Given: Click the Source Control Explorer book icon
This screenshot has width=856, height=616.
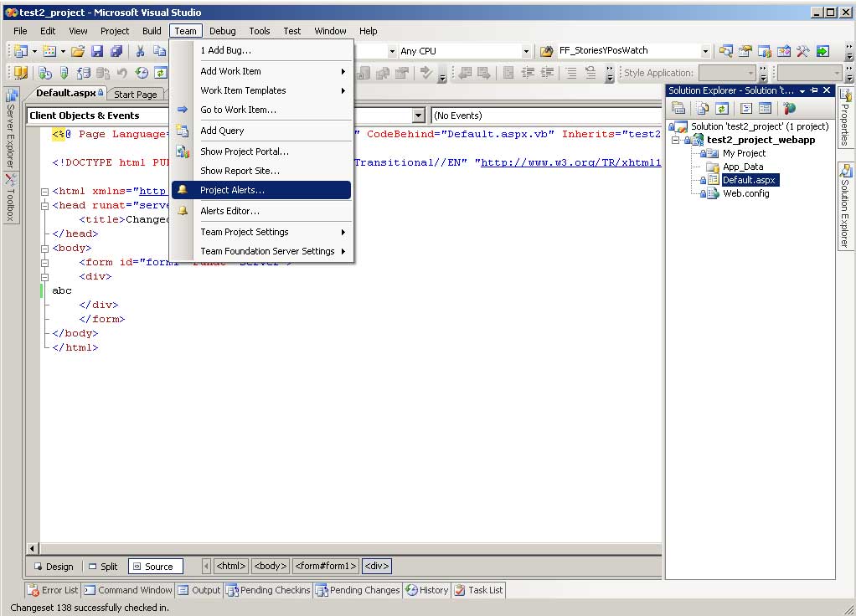Looking at the screenshot, I should click(x=21, y=73).
